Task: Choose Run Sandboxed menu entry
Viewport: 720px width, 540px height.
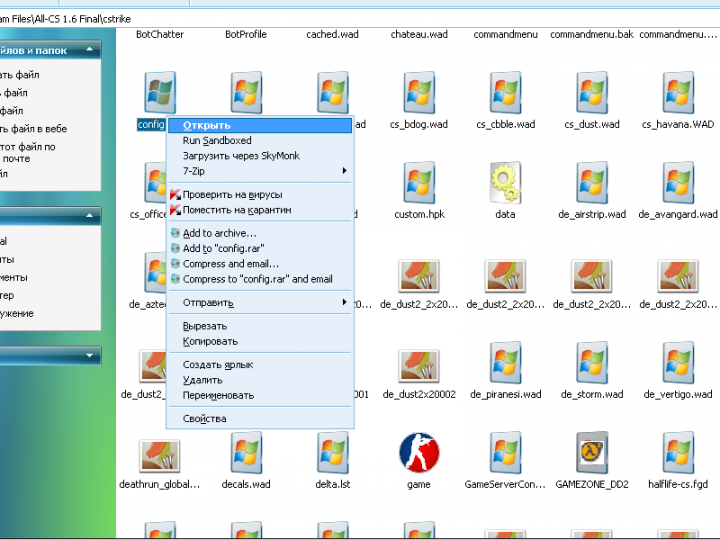Action: (260, 141)
